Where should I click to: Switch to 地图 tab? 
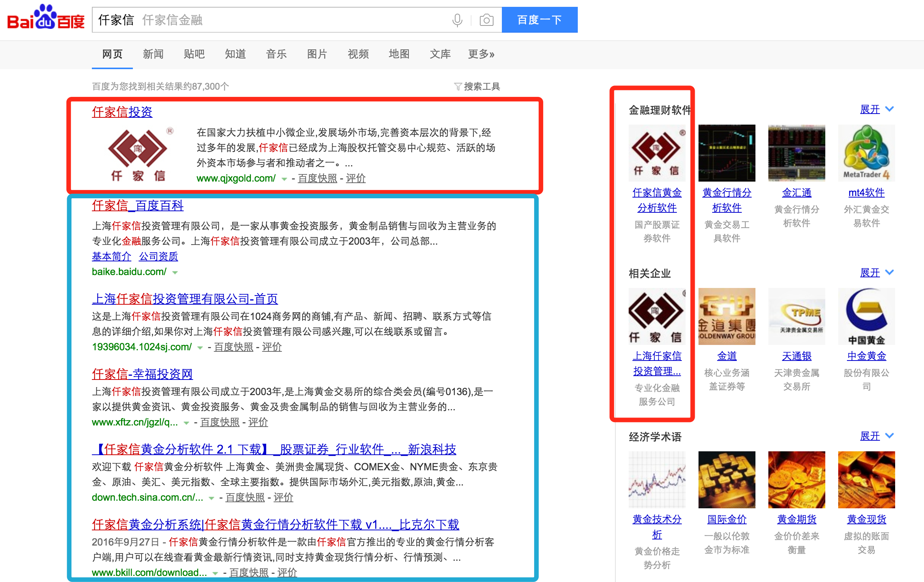pyautogui.click(x=399, y=54)
